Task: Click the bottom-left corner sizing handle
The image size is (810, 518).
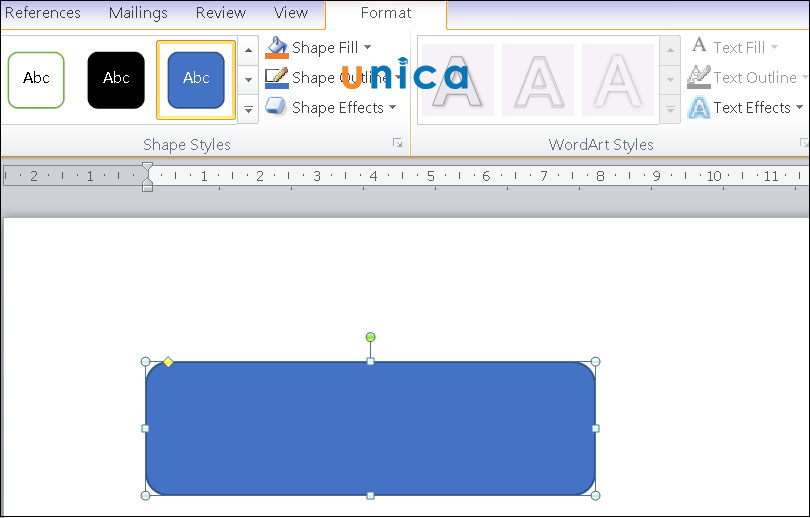Action: 146,496
